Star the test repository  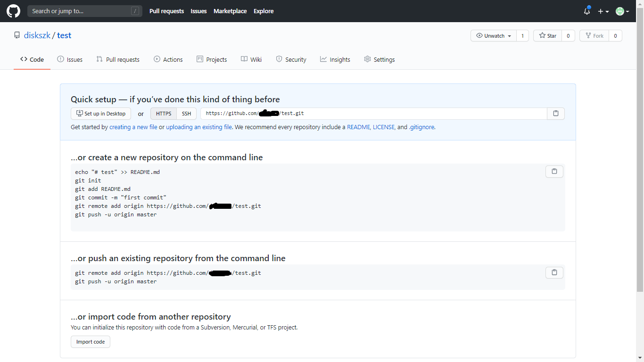(547, 35)
